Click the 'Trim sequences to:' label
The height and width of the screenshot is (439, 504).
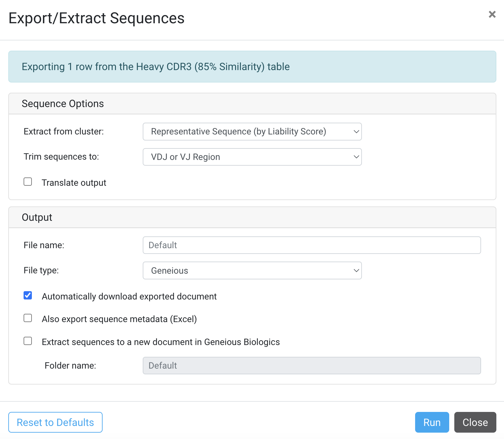coord(61,156)
